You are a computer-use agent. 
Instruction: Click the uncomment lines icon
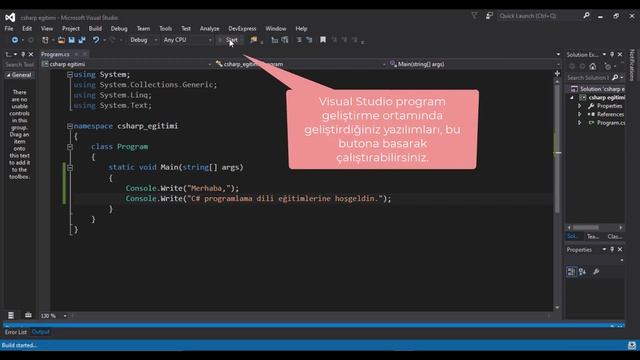point(309,40)
